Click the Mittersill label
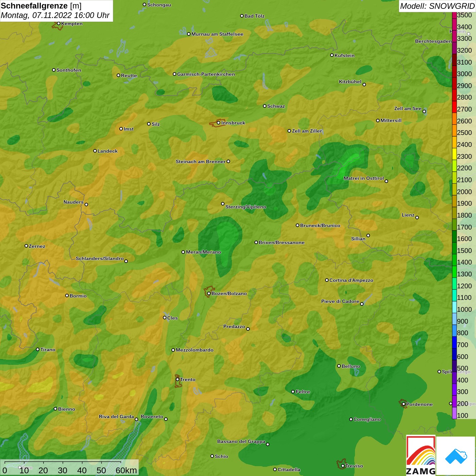Viewport: 476px width, 476px height. tap(391, 120)
